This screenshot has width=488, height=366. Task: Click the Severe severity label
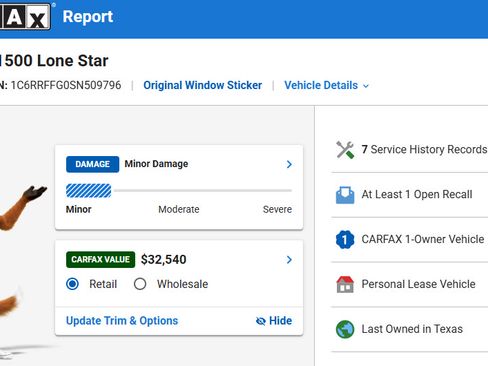click(277, 209)
